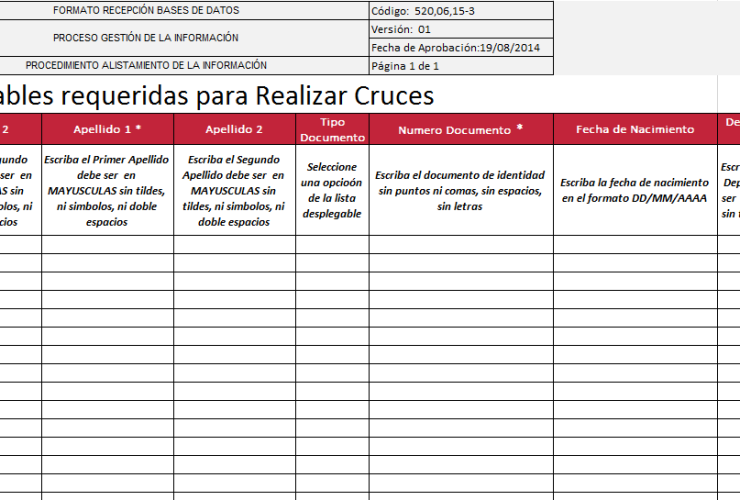Click the title 'requeridas para Realizar Cruces'
740x500 pixels.
coord(247,96)
